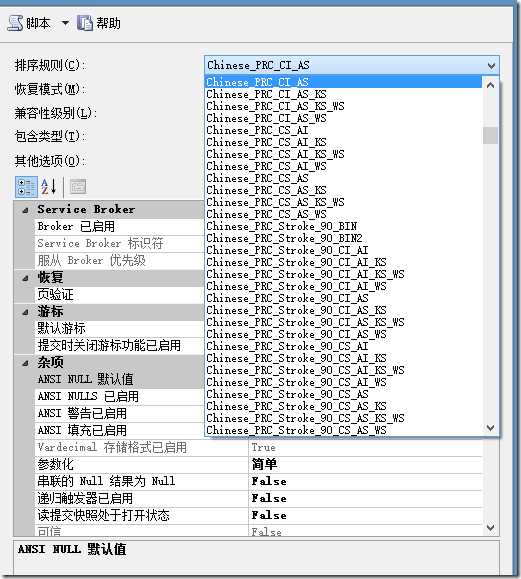521x579 pixels.
Task: Select Chinese_PRC_CS_AS_WS collation
Action: coord(343,214)
